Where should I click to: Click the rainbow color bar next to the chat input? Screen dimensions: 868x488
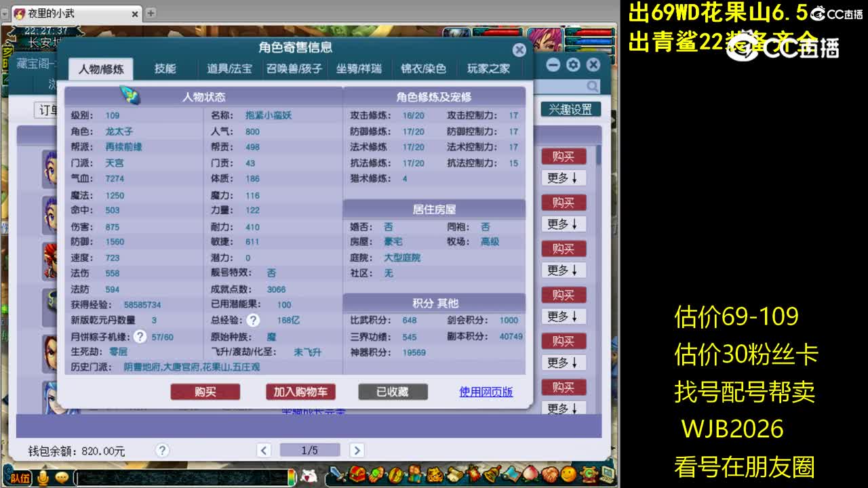pos(292,478)
